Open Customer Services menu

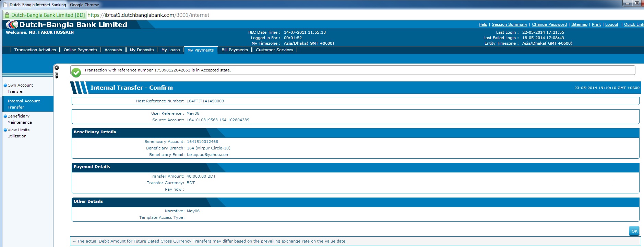(x=274, y=50)
